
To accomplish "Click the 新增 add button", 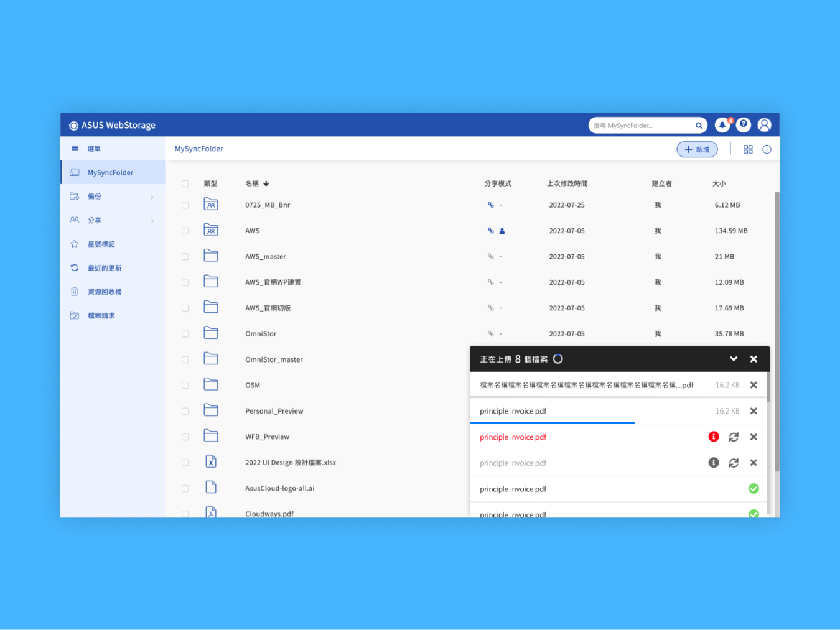I will 697,149.
